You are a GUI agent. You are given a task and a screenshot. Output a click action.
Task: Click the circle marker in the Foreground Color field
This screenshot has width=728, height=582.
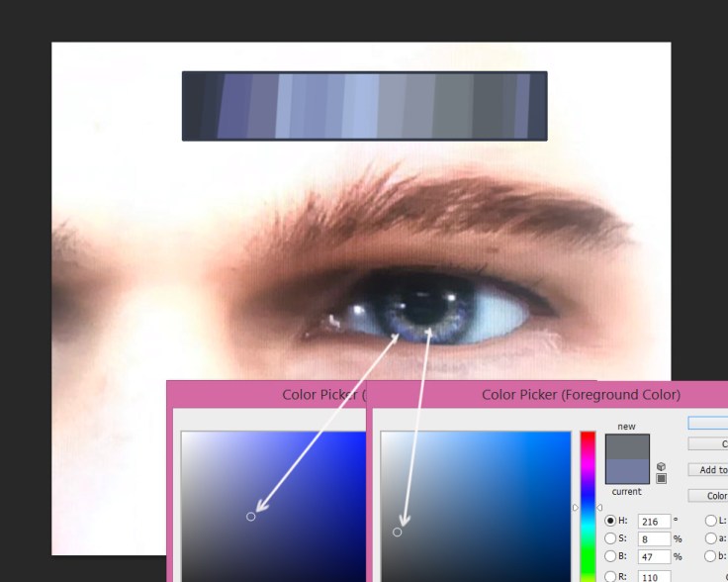tap(398, 533)
